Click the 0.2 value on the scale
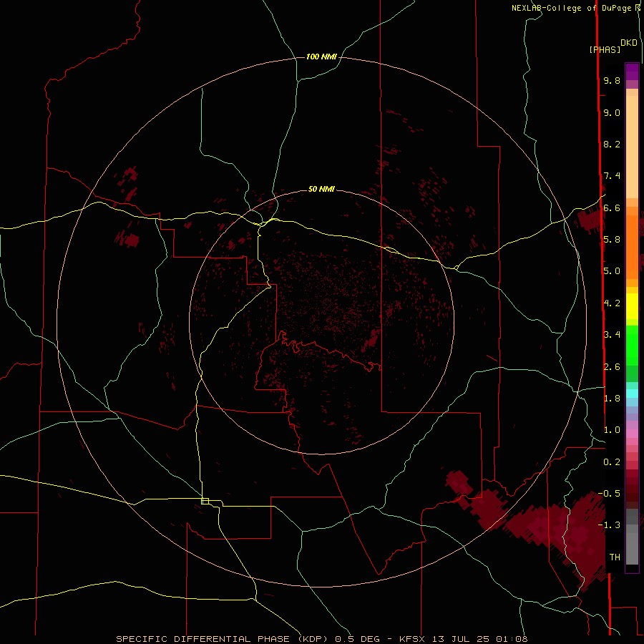The width and height of the screenshot is (644, 644). point(612,462)
